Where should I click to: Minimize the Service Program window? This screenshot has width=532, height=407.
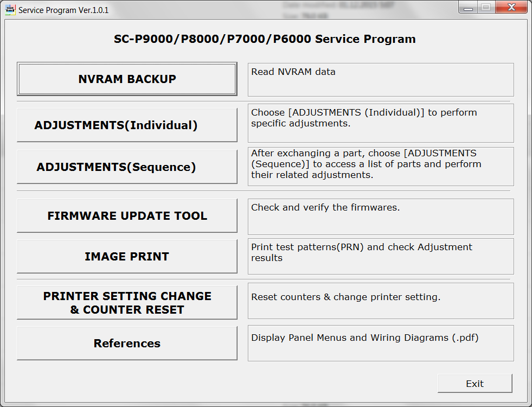pos(468,8)
